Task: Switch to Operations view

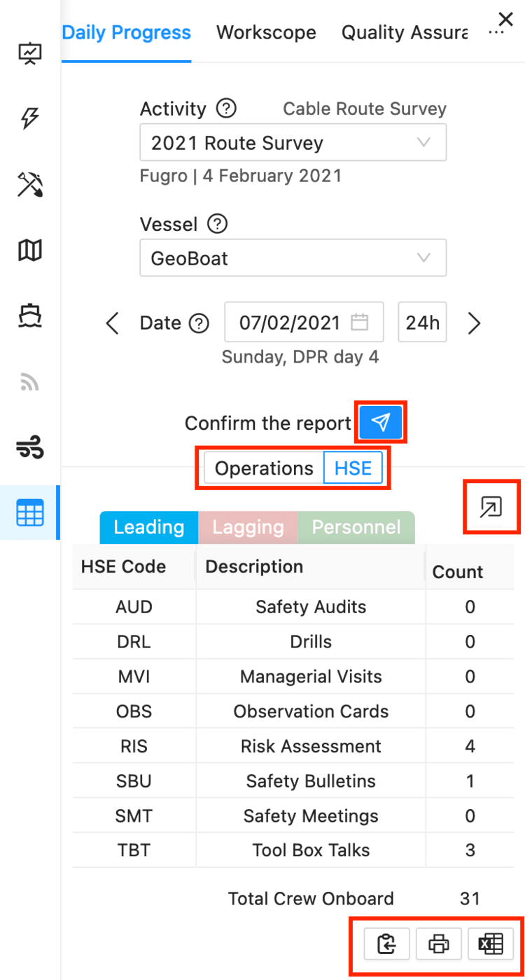Action: 264,468
